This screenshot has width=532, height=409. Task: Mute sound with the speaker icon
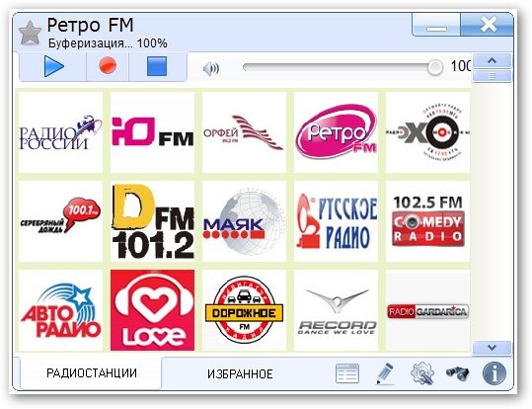[x=211, y=69]
